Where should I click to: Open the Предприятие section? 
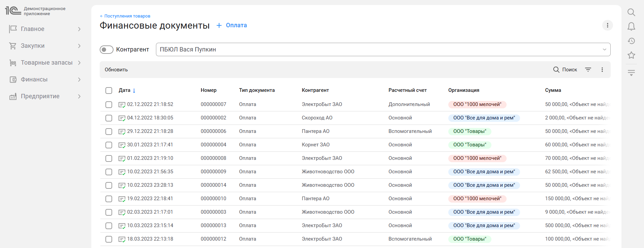pos(40,96)
